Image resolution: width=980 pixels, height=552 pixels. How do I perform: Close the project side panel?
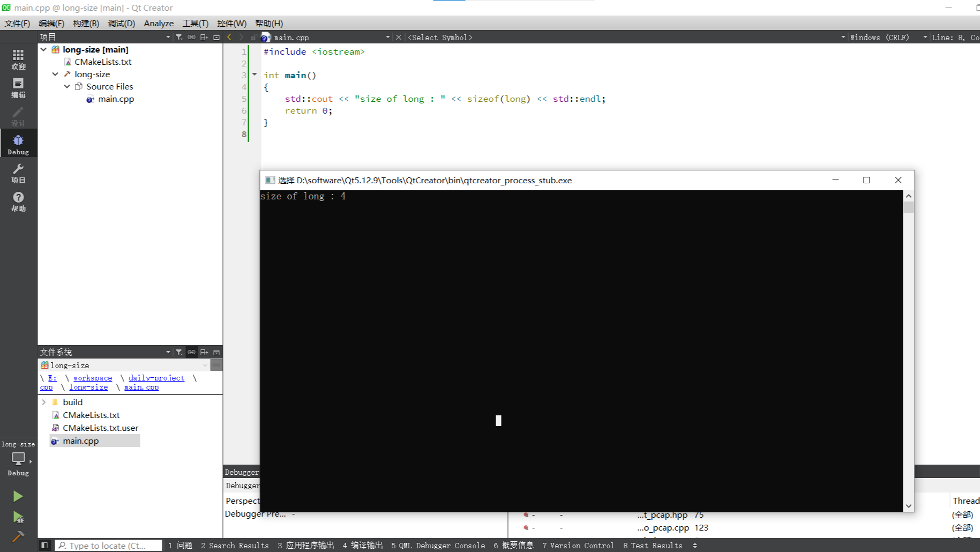tap(216, 37)
